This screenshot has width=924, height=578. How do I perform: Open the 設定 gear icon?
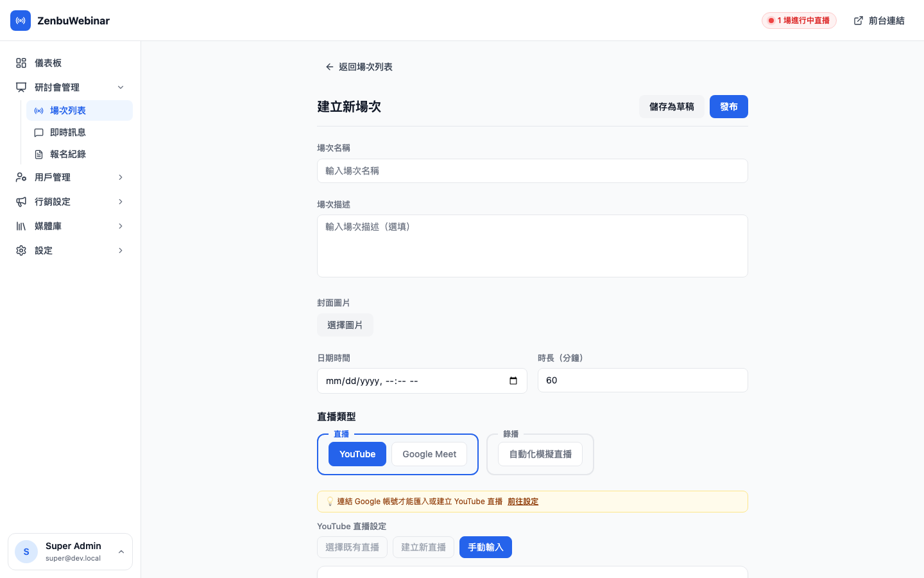coord(21,250)
